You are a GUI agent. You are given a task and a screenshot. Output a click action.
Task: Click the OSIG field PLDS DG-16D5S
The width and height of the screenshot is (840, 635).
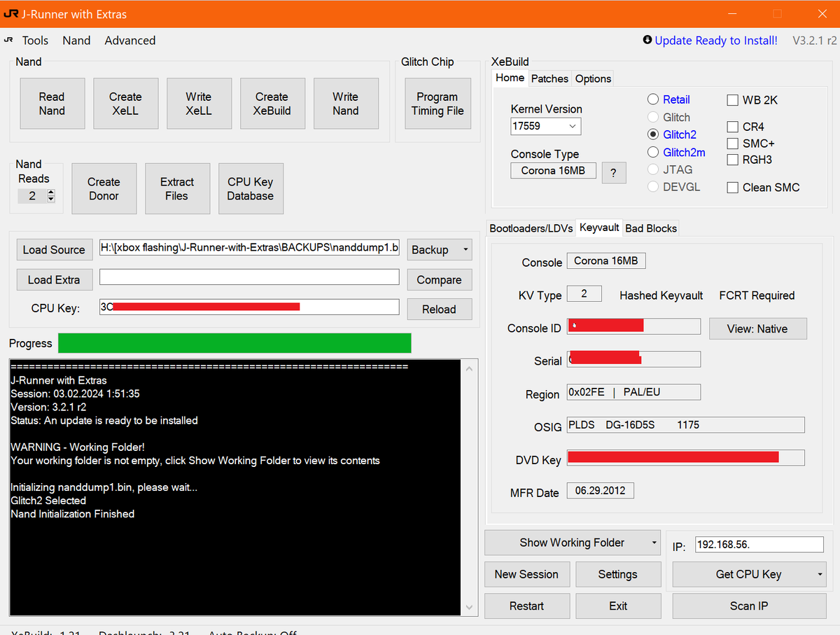(x=685, y=425)
